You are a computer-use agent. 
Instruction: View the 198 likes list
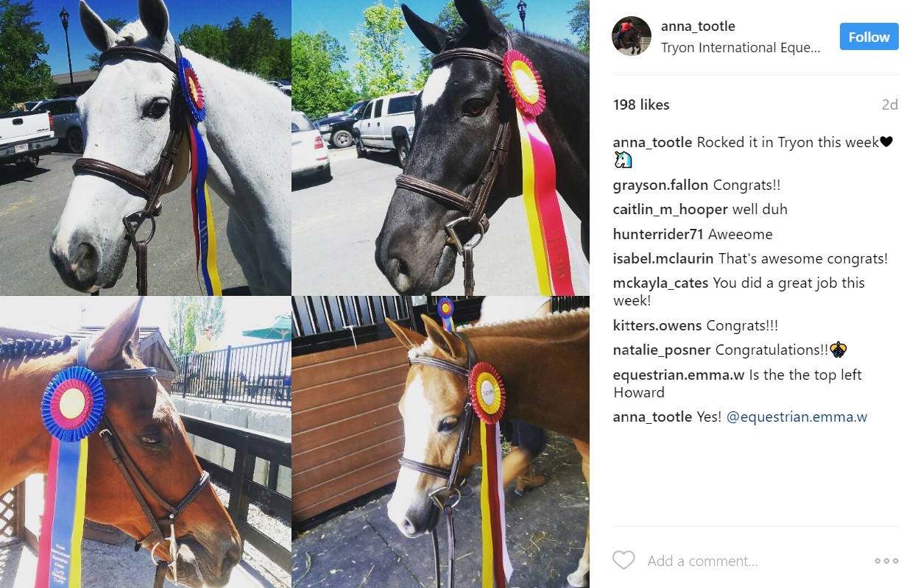pos(641,105)
